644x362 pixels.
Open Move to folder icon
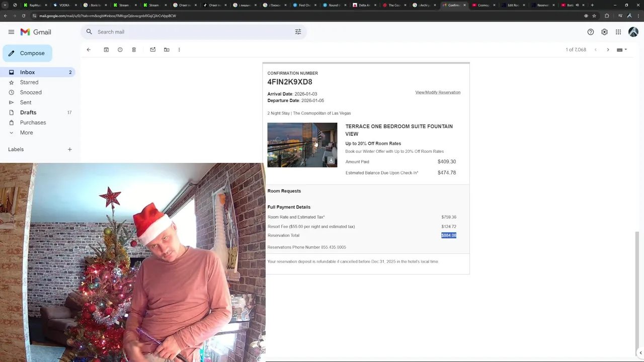coord(167,50)
